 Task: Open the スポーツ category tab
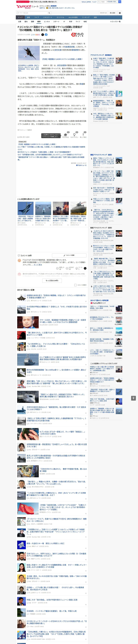coord(56,21)
